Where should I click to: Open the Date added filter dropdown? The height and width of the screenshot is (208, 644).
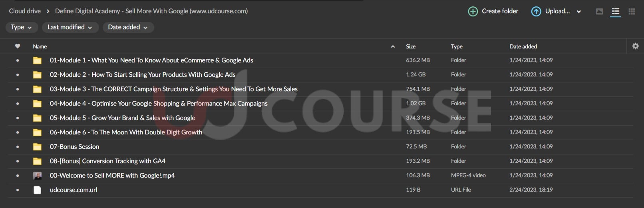click(x=128, y=27)
